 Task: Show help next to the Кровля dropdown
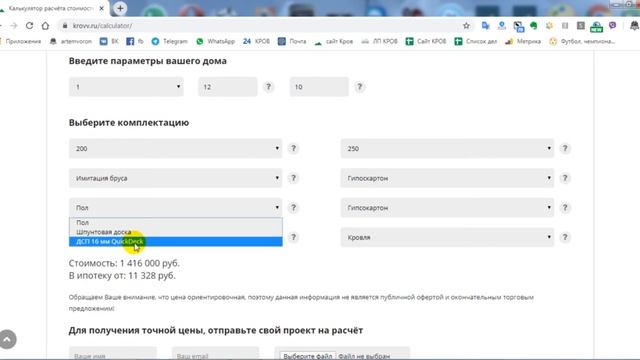point(565,238)
